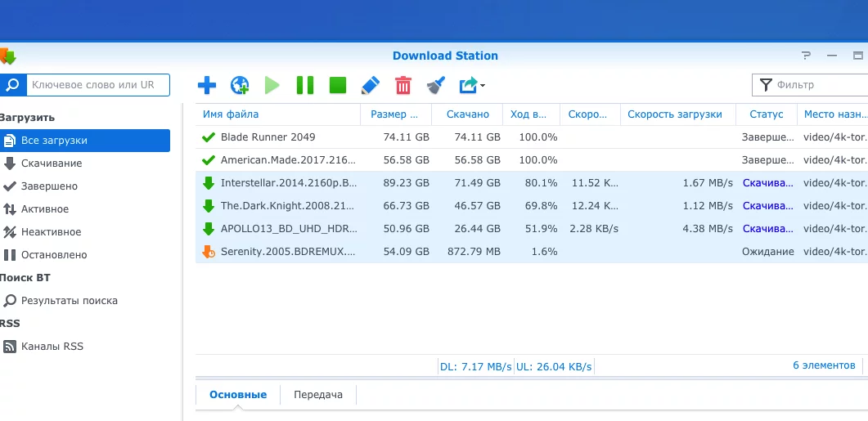868x421 pixels.
Task: Click the green stop square icon
Action: coord(338,85)
